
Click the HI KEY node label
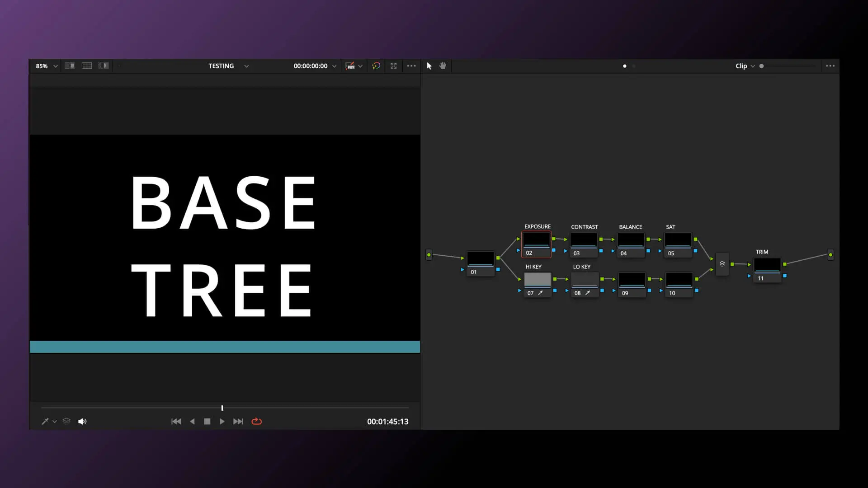[x=533, y=267]
